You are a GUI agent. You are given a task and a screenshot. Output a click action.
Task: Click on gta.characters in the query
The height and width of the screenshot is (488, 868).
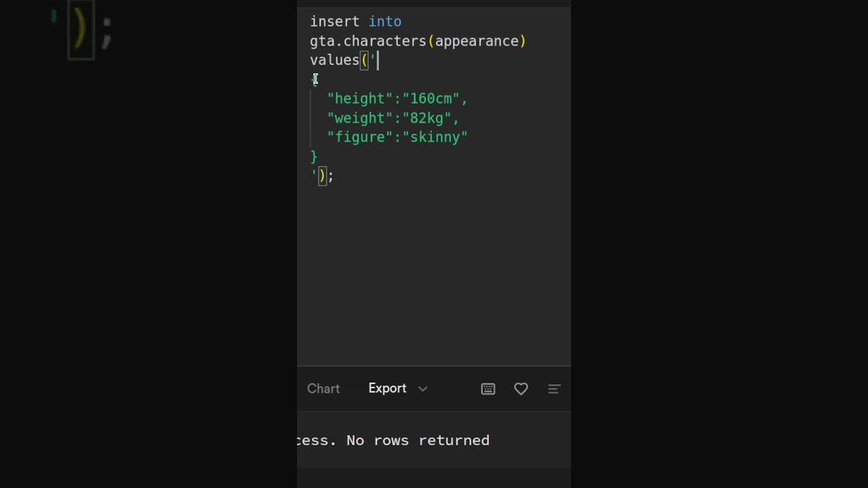click(x=368, y=41)
